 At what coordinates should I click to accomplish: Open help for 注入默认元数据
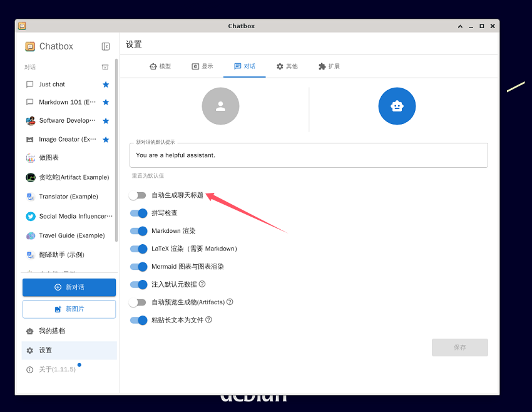(202, 284)
